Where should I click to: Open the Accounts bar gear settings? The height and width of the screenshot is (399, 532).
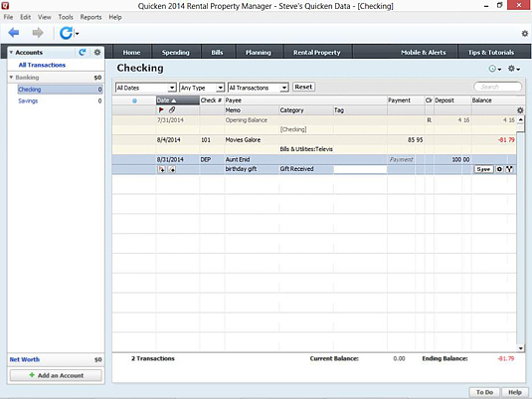coord(97,53)
